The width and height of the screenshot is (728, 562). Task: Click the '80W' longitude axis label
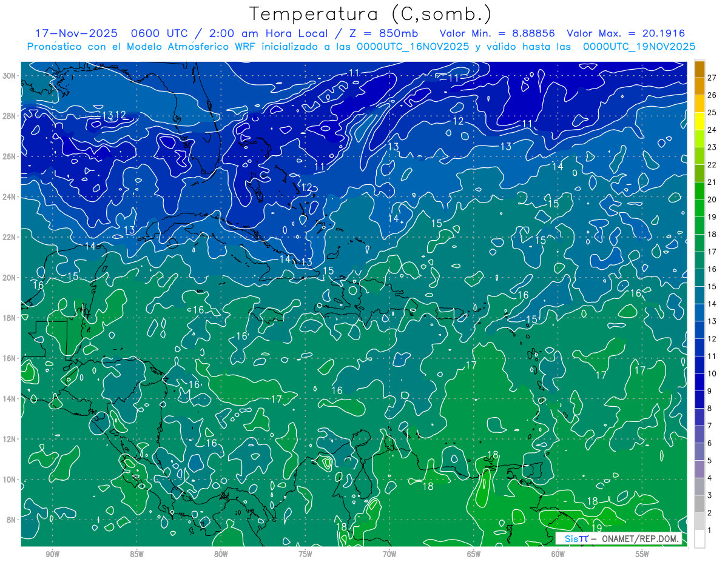click(x=221, y=554)
